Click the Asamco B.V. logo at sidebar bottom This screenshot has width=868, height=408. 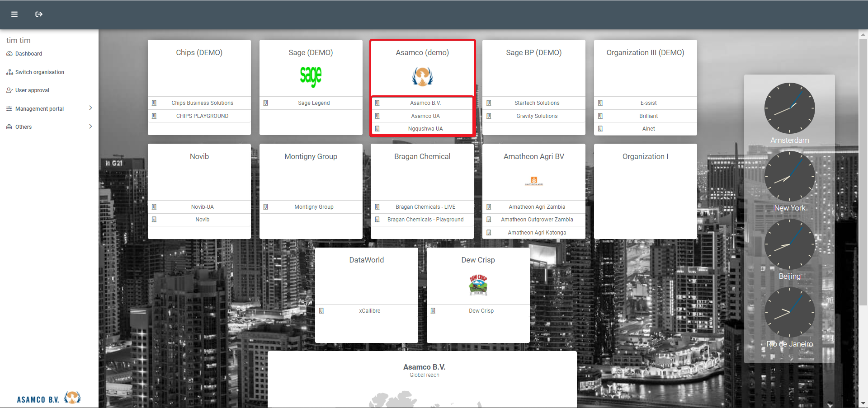(x=49, y=398)
